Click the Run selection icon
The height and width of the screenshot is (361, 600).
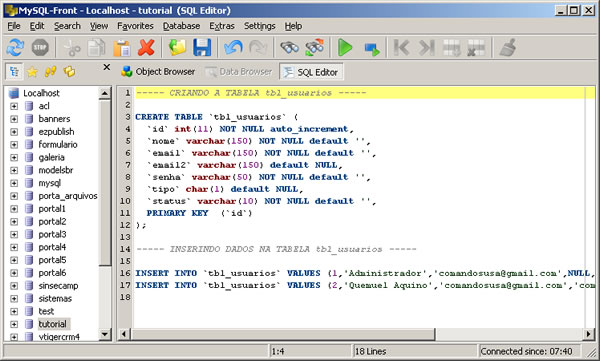coord(372,49)
